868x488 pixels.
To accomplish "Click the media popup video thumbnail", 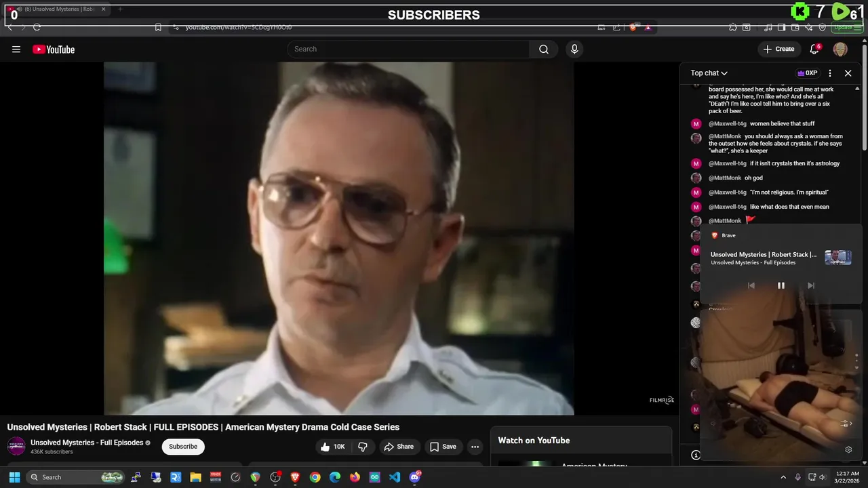I will pyautogui.click(x=838, y=258).
